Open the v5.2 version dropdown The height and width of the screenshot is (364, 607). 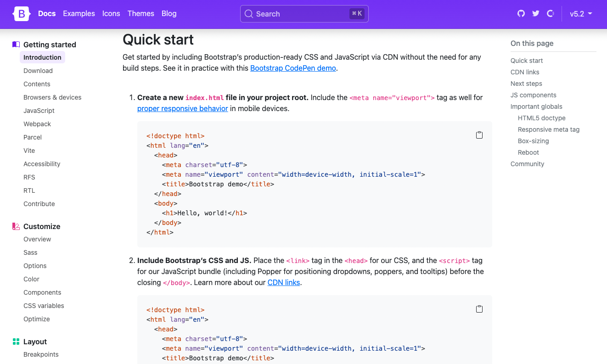click(581, 14)
